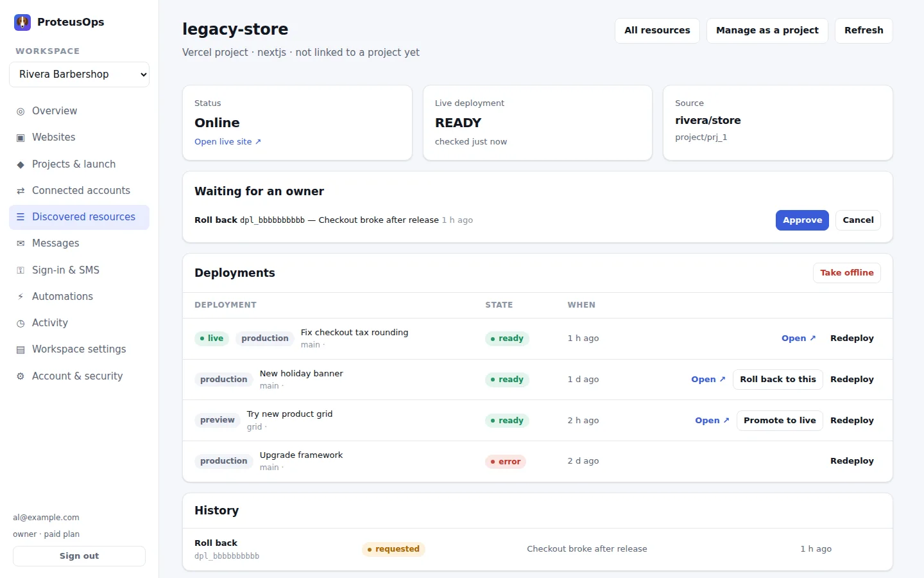Cancel the pending roll back request
This screenshot has height=578, width=924.
tap(858, 220)
